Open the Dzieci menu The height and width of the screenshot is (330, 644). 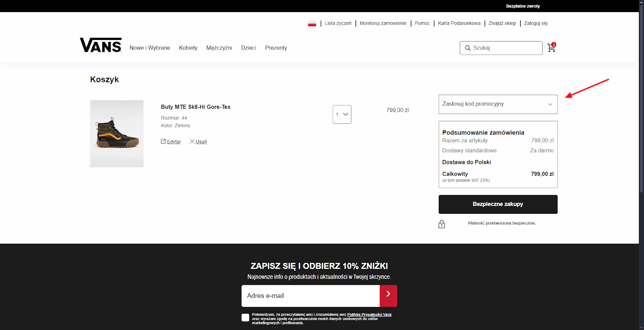[x=249, y=48]
